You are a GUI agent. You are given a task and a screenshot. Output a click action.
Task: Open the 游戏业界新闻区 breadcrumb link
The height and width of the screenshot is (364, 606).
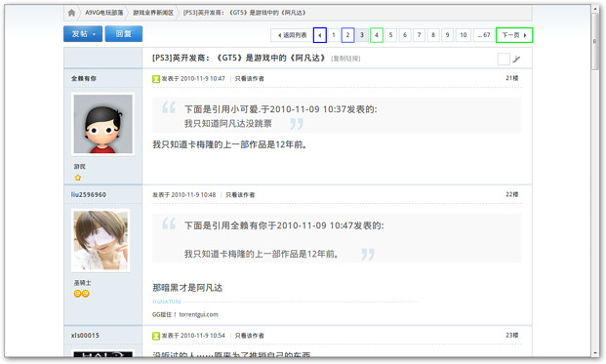[153, 13]
